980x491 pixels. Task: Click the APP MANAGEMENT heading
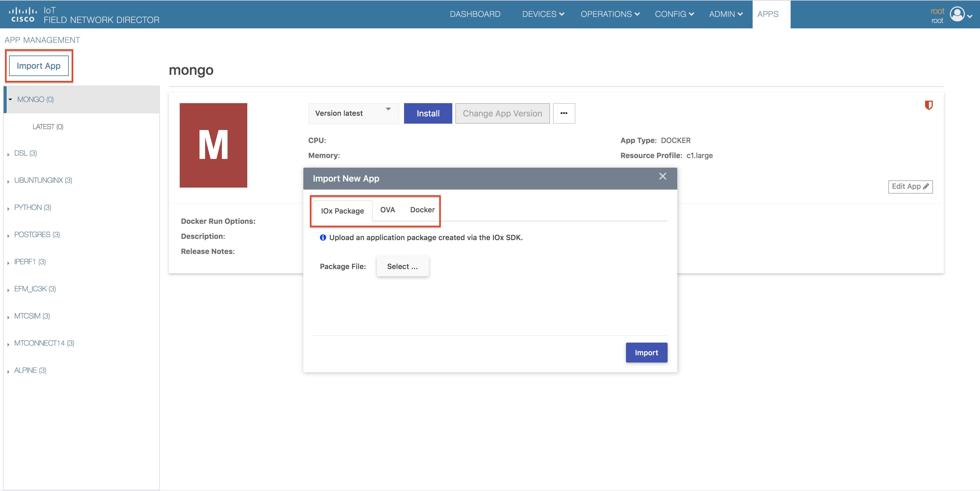(x=42, y=40)
